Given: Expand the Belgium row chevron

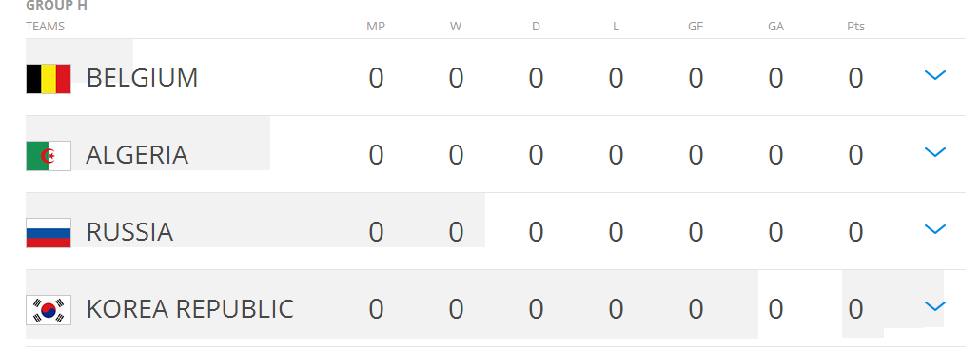Looking at the screenshot, I should coord(935,75).
